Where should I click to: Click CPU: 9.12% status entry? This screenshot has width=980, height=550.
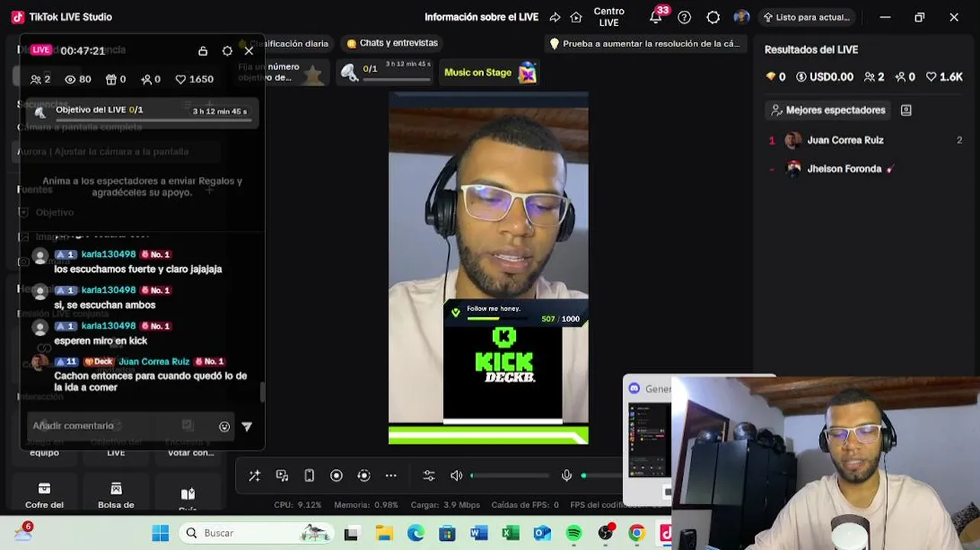[298, 505]
